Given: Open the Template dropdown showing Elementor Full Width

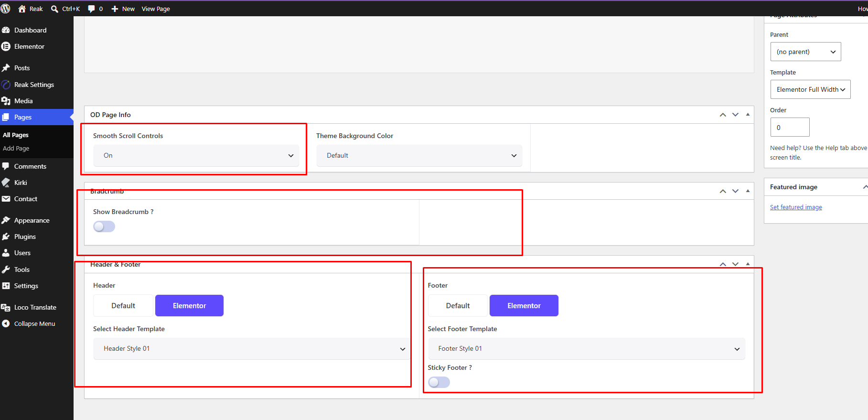Looking at the screenshot, I should [x=810, y=89].
